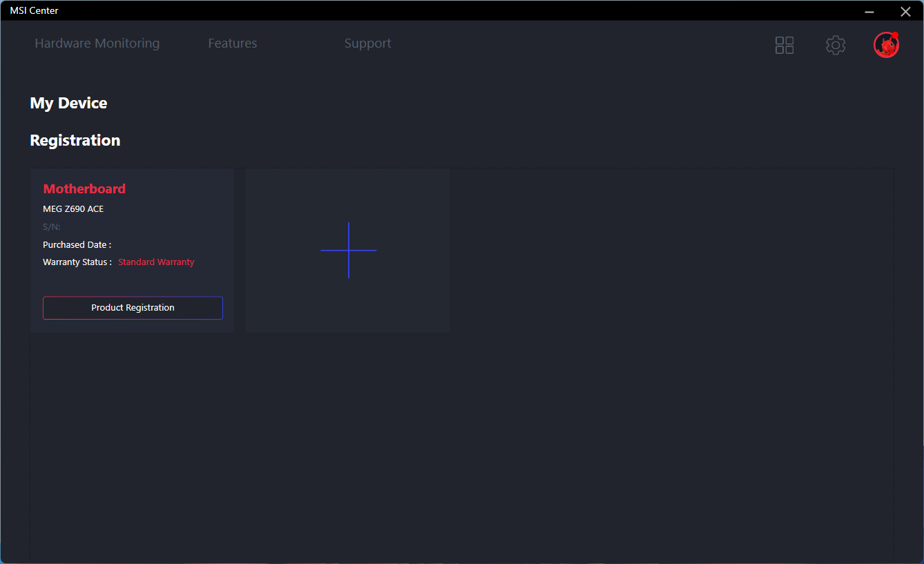
Task: Add a new device with the plus tile
Action: coord(348,251)
